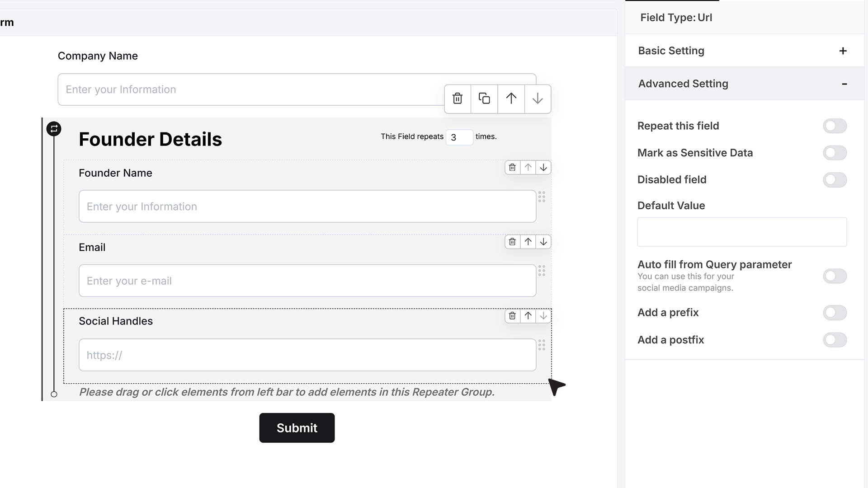
Task: Move Founder Details group up
Action: [x=511, y=99]
